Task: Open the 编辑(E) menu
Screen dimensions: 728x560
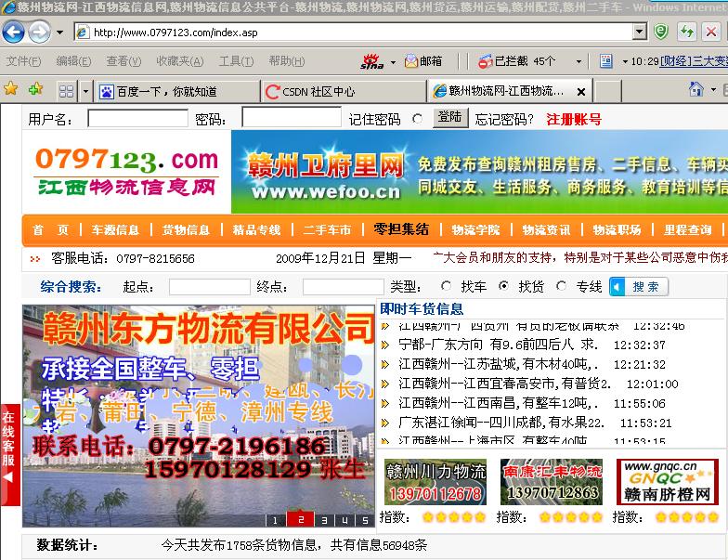Action: point(73,61)
